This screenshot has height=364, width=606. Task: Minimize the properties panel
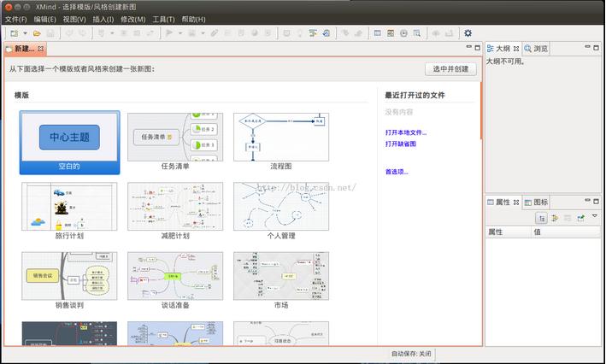coord(587,200)
